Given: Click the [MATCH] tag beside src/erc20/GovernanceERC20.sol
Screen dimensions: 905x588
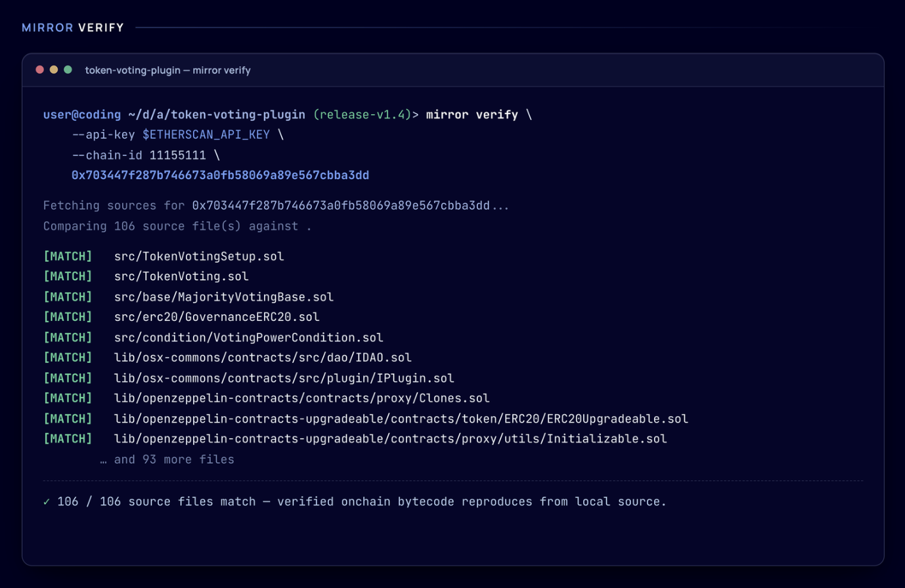Looking at the screenshot, I should point(68,318).
